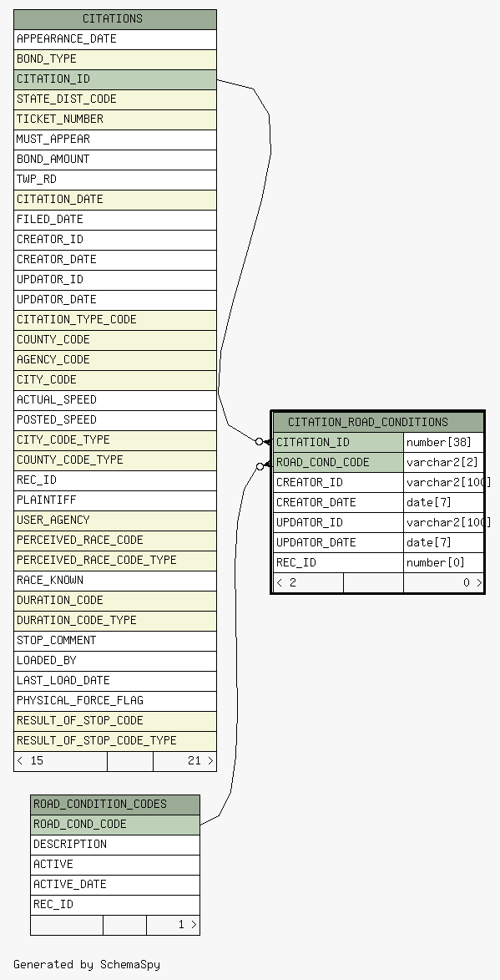The height and width of the screenshot is (980, 500).
Task: Click the number[38] type cell
Action: pyautogui.click(x=444, y=443)
